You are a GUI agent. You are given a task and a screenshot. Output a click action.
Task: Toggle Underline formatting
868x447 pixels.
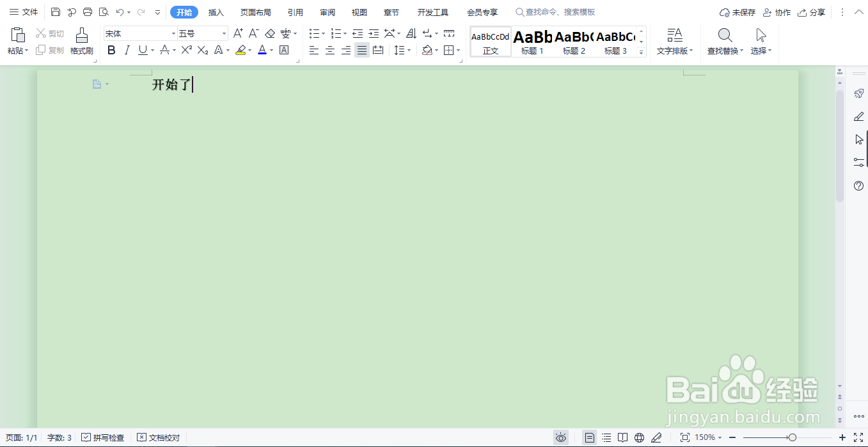click(143, 50)
